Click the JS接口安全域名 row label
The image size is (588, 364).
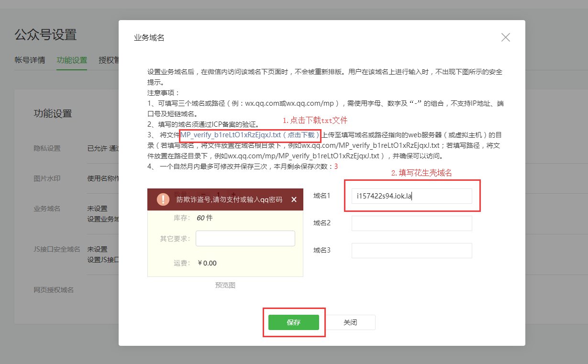point(57,249)
